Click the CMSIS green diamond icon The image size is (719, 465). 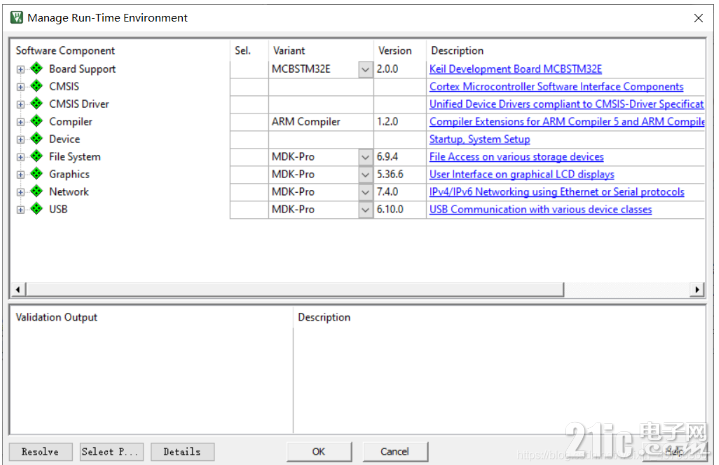pos(37,86)
